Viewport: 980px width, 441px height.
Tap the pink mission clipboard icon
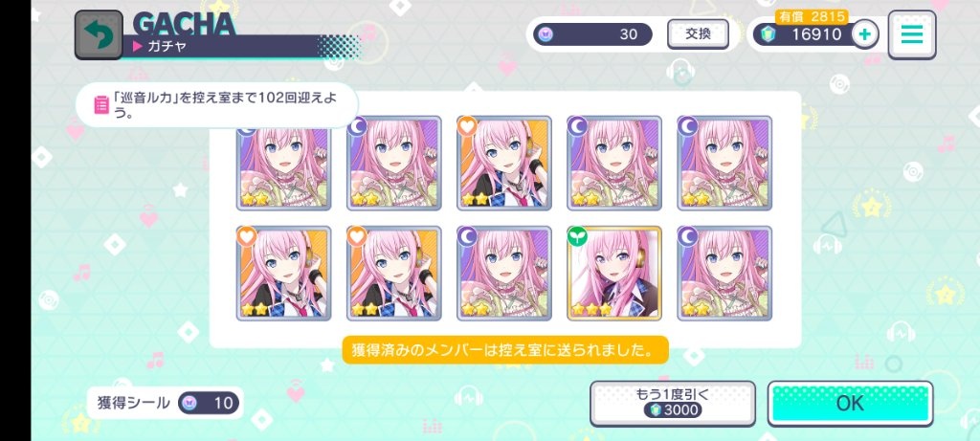click(x=100, y=104)
